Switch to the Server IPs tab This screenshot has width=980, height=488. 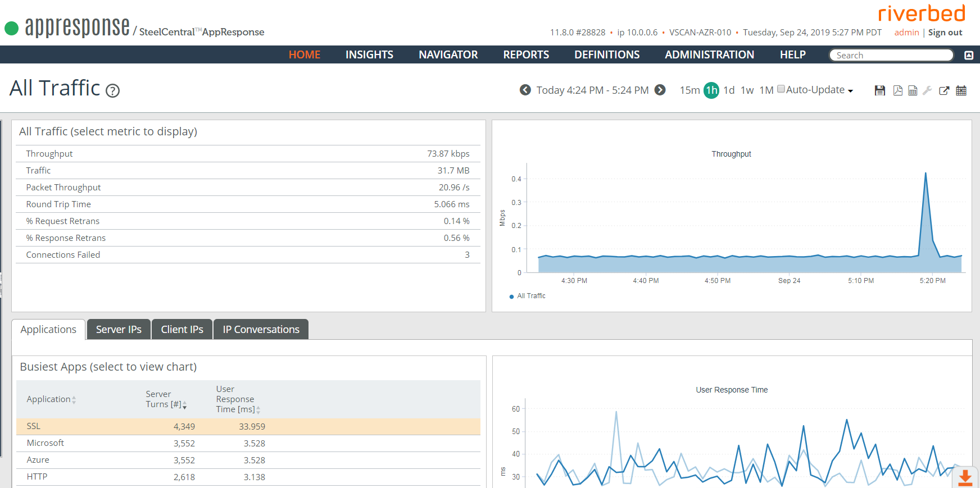tap(119, 330)
